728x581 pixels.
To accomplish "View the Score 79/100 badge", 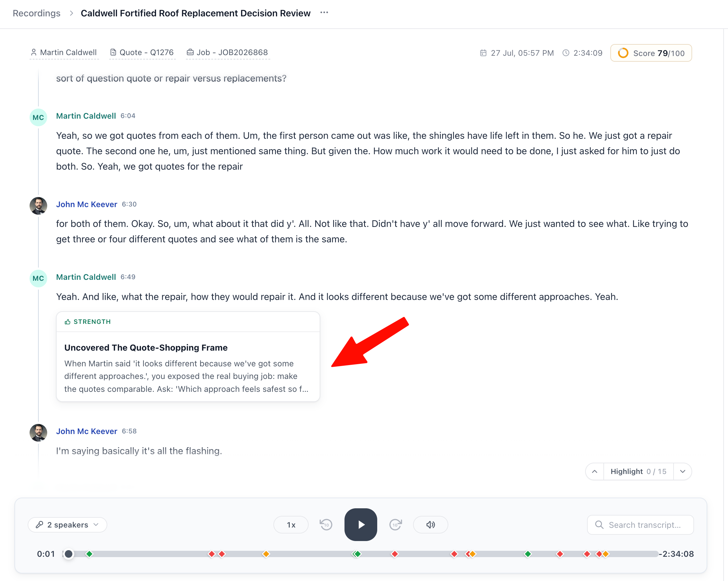I will 651,53.
